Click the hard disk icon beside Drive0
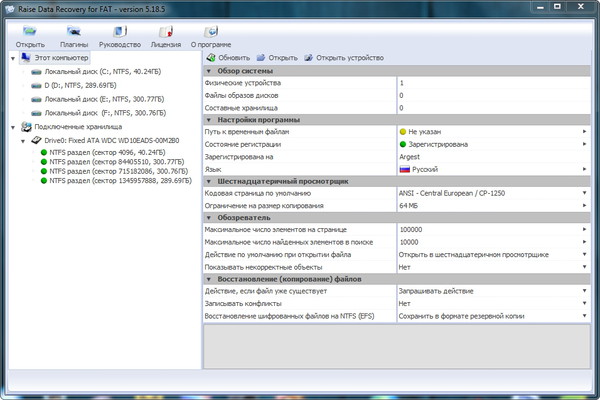600x400 pixels. pyautogui.click(x=36, y=140)
